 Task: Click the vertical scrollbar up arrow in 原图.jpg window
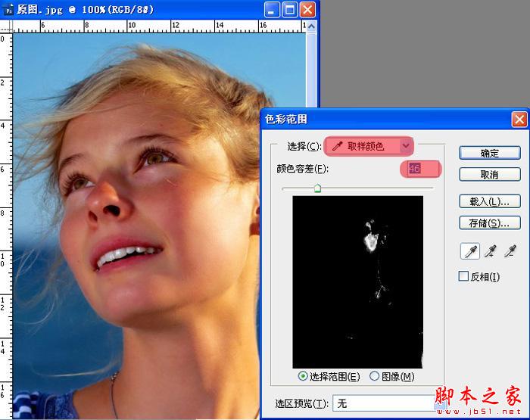pyautogui.click(x=311, y=26)
